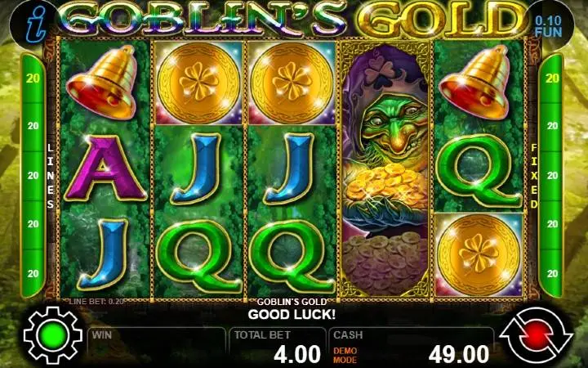Click the clover coin at fifth reel bottom
The height and width of the screenshot is (368, 588).
point(479,254)
